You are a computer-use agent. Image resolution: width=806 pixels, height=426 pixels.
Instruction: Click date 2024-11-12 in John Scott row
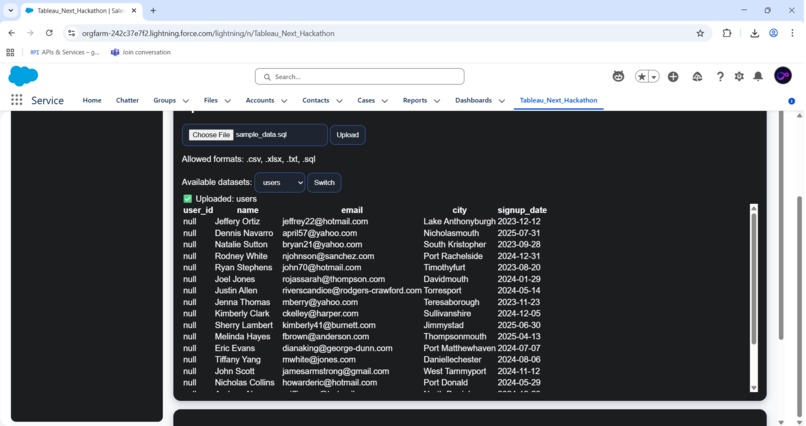point(519,371)
